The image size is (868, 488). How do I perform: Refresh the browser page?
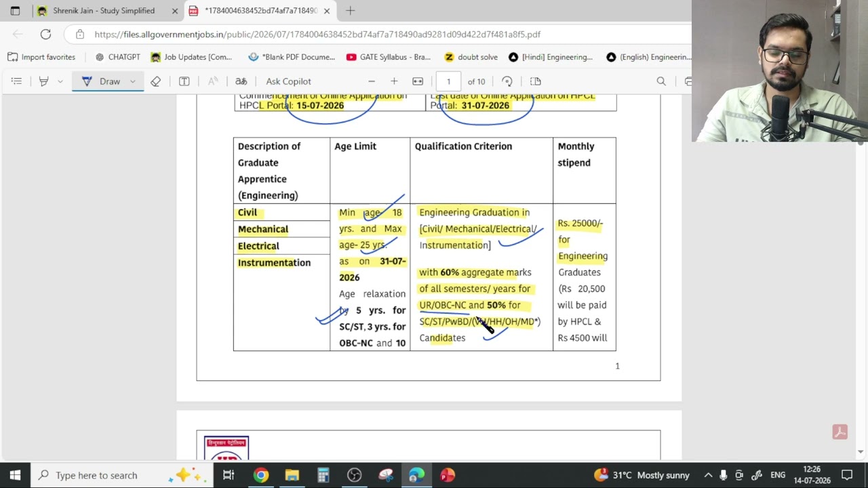pyautogui.click(x=45, y=34)
